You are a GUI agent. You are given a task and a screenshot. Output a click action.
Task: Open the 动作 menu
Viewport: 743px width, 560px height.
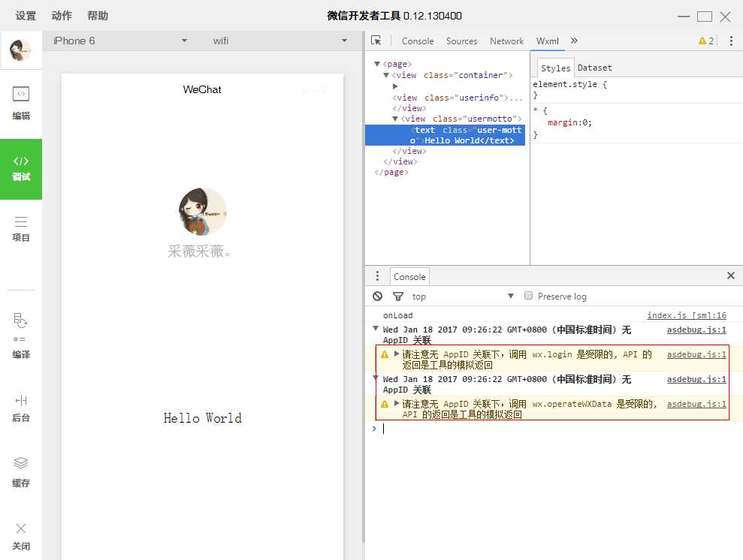(x=62, y=16)
